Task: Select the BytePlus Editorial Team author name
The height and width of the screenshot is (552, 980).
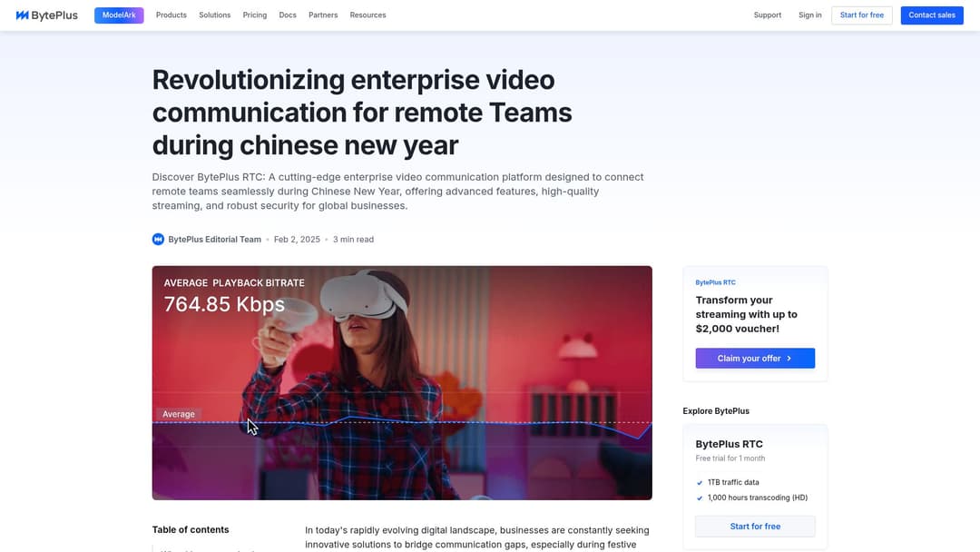Action: coord(214,240)
